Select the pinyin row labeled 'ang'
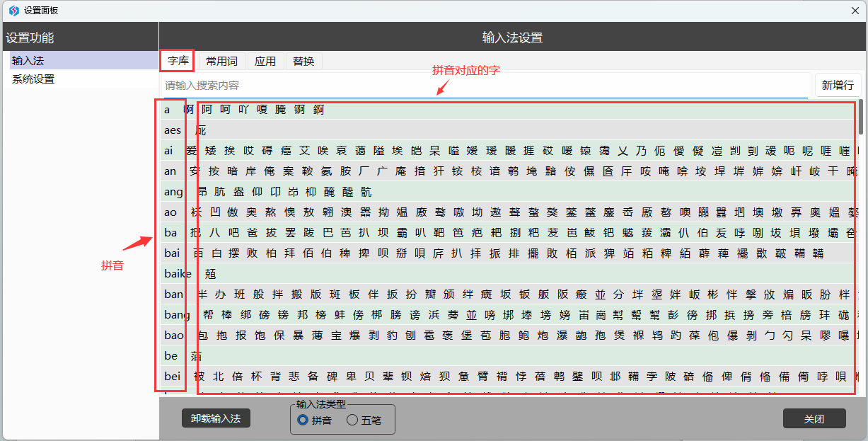This screenshot has height=441, width=868. (x=173, y=192)
